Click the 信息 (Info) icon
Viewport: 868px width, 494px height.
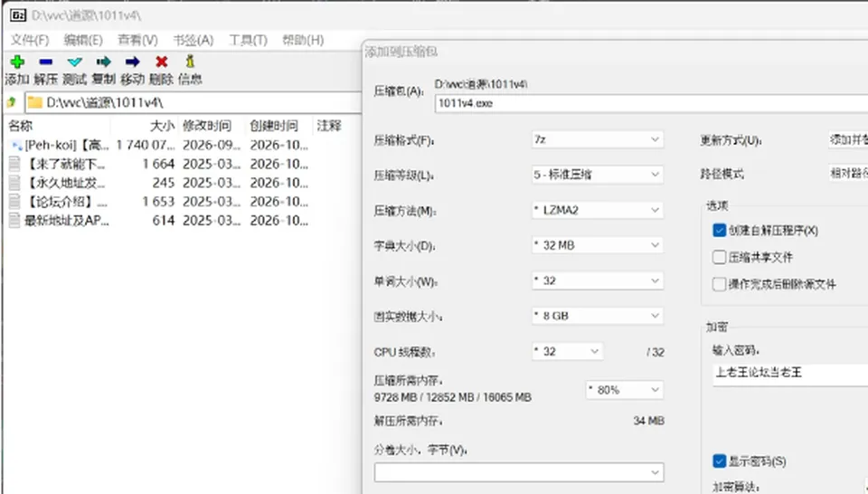tap(191, 61)
